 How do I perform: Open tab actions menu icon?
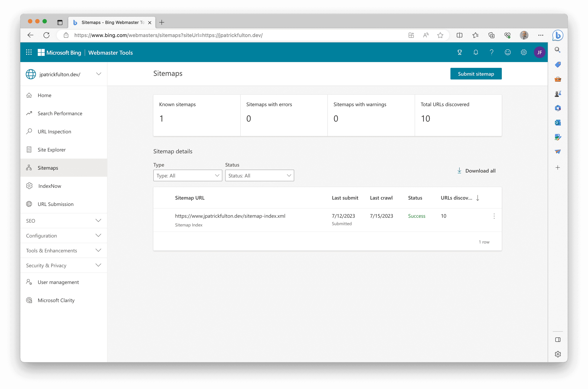(x=60, y=22)
